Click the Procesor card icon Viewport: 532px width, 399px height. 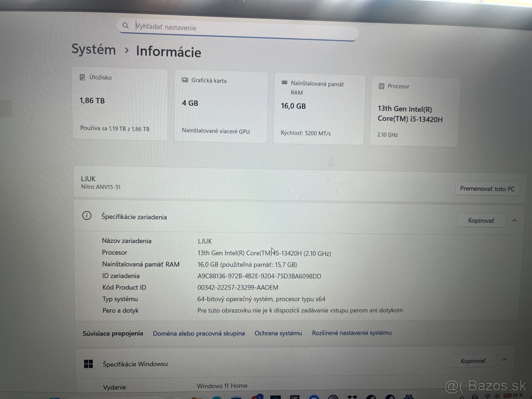381,86
